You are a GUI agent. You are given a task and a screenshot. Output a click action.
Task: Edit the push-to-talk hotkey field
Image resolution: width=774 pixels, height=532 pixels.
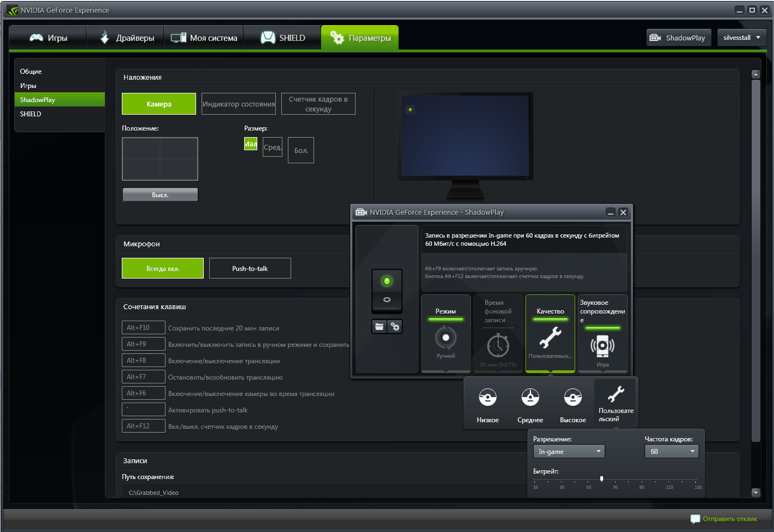click(x=144, y=410)
